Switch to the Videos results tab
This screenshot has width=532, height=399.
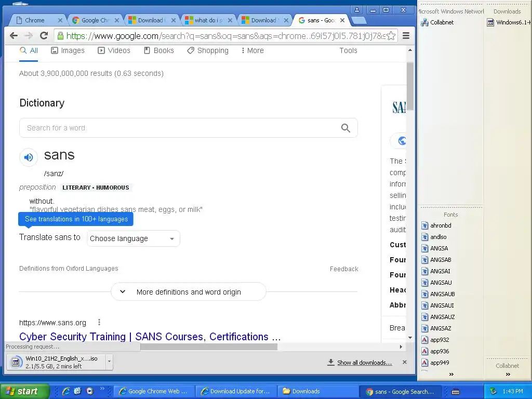(x=114, y=50)
